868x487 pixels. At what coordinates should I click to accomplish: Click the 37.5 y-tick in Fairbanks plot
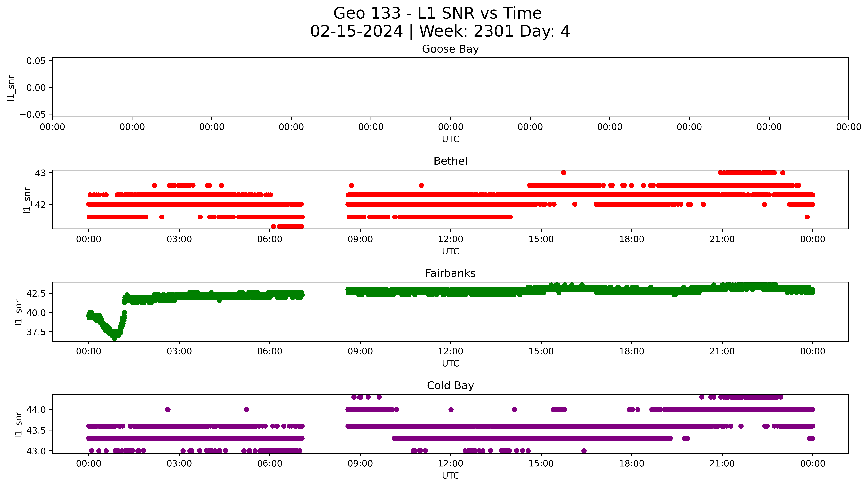tap(36, 332)
